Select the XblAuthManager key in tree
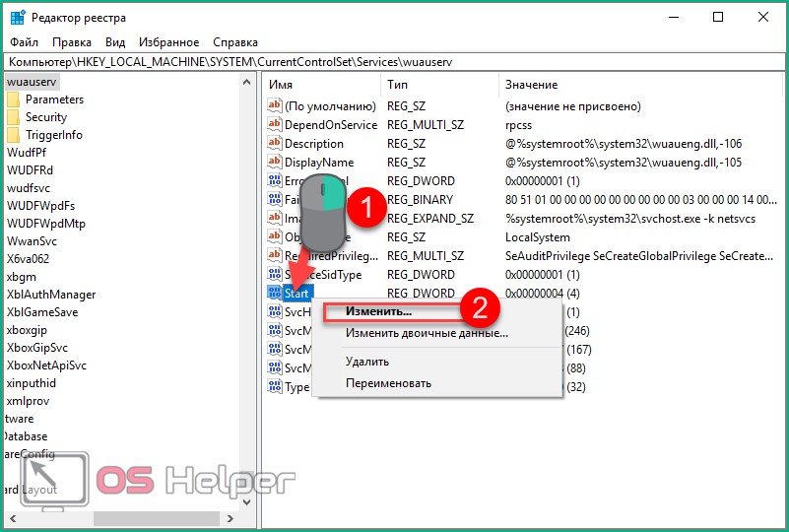 pyautogui.click(x=51, y=295)
